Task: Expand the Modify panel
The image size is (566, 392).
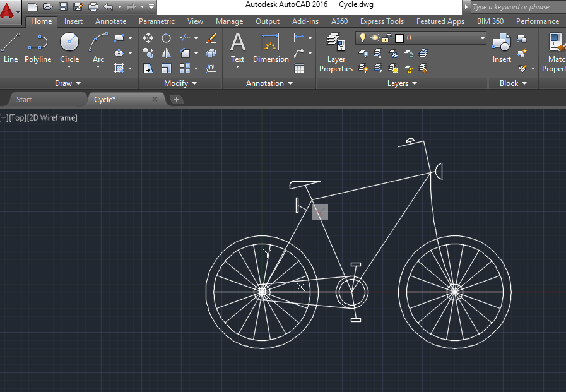Action: pyautogui.click(x=180, y=83)
